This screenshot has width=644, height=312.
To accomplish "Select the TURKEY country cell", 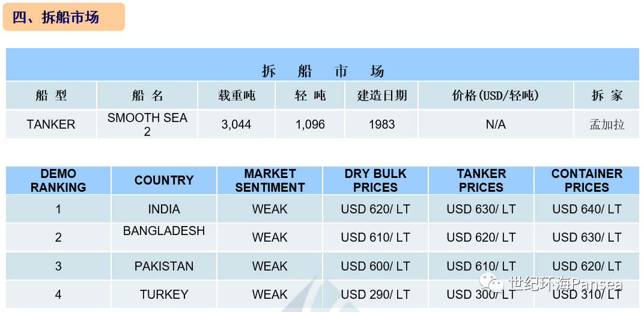I will pyautogui.click(x=164, y=295).
